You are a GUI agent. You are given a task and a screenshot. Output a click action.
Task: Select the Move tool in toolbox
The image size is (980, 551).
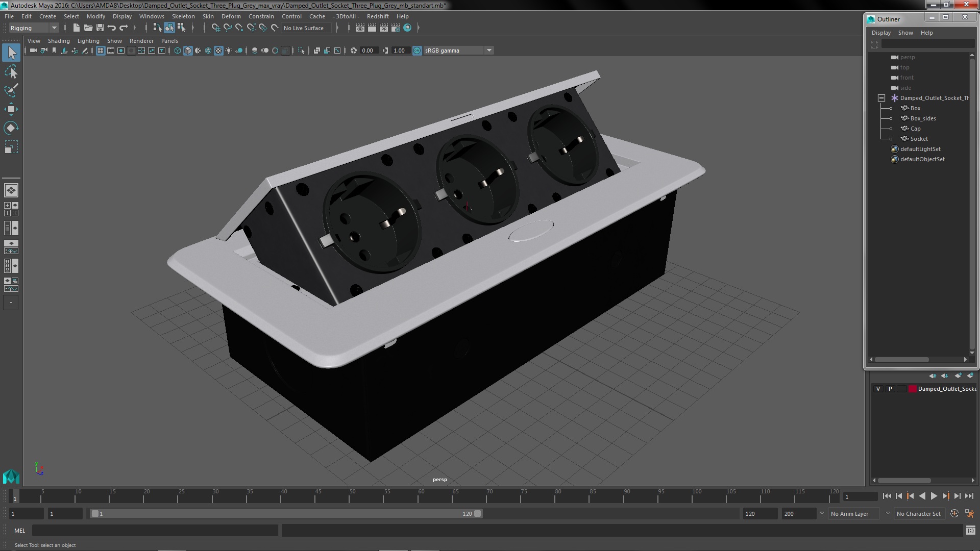pyautogui.click(x=11, y=109)
